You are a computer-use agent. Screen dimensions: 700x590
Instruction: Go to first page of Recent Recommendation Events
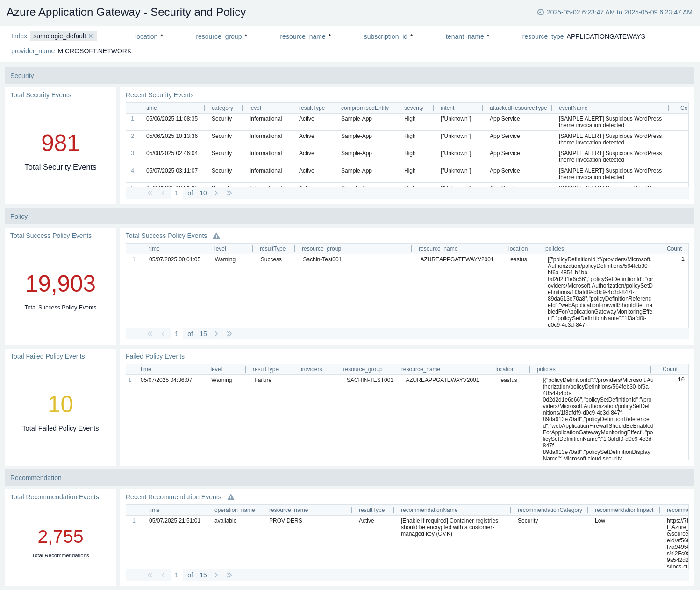pyautogui.click(x=150, y=575)
